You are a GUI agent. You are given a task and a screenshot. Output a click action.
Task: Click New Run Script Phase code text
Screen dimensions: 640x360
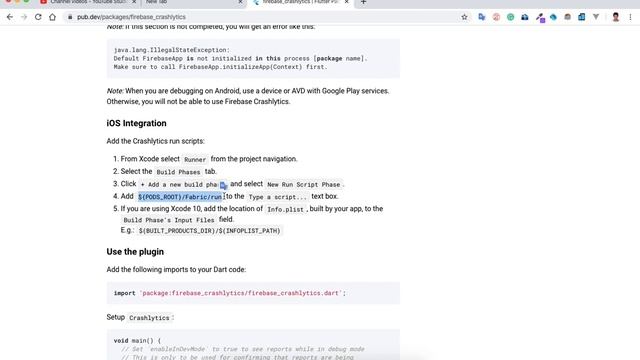303,184
